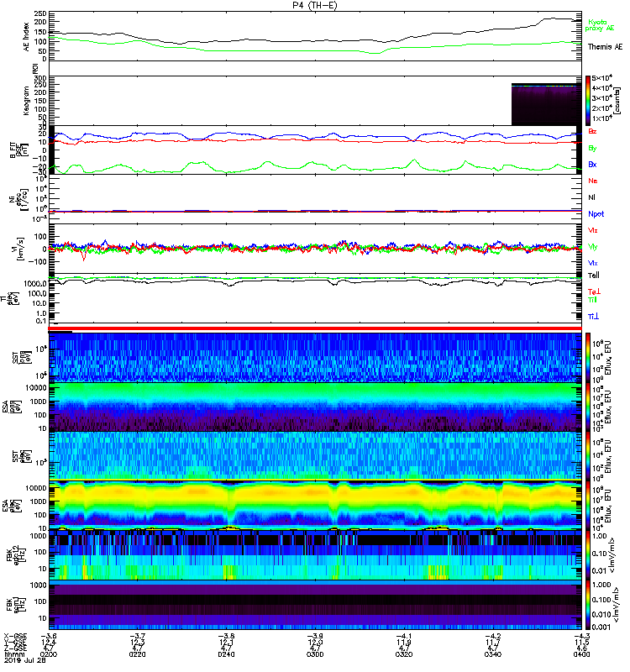Click the red perpendicular Te legend label
Image resolution: width=630 pixels, height=672 pixels.
click(x=594, y=291)
